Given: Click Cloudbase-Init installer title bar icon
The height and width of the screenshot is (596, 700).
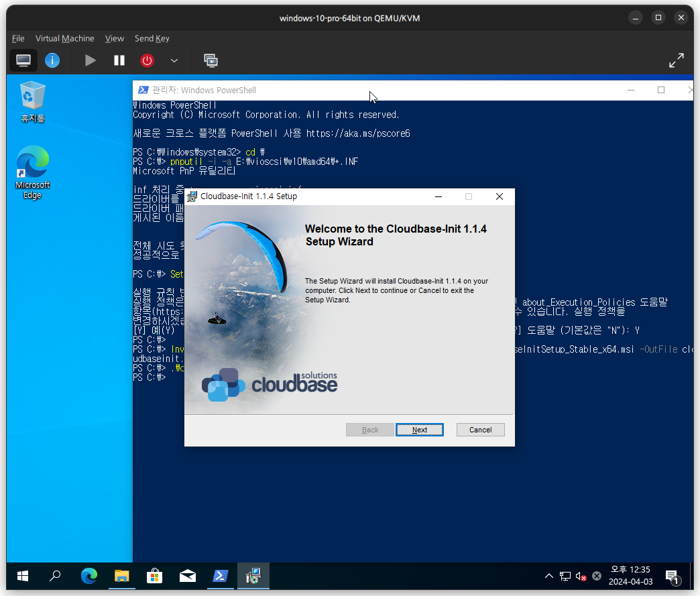Looking at the screenshot, I should click(x=192, y=196).
